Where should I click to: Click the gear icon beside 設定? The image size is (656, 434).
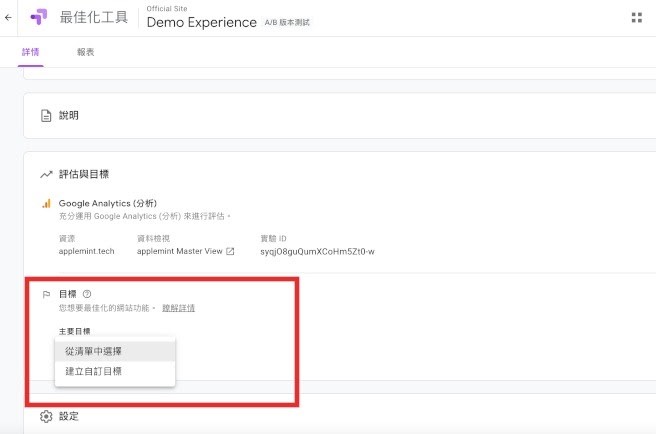[45, 416]
